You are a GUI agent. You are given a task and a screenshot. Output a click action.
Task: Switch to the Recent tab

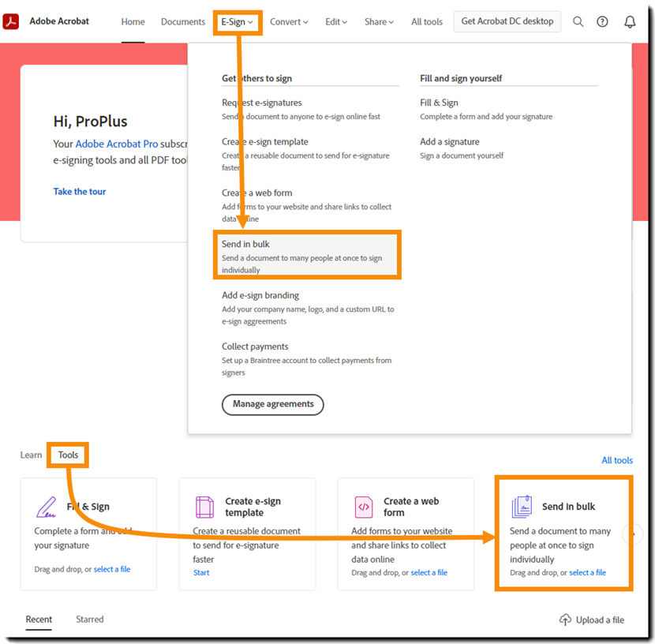39,620
